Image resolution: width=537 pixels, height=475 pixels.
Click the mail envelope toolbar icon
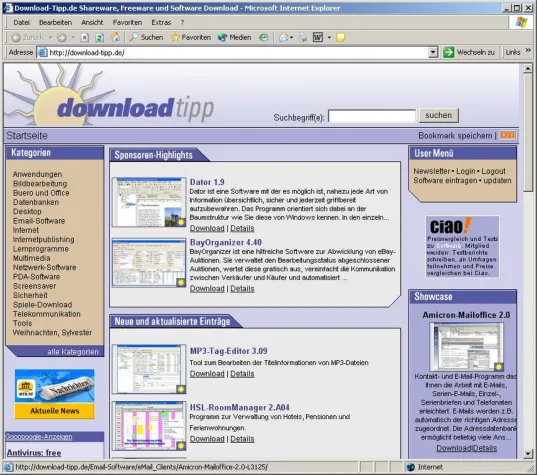coord(283,37)
